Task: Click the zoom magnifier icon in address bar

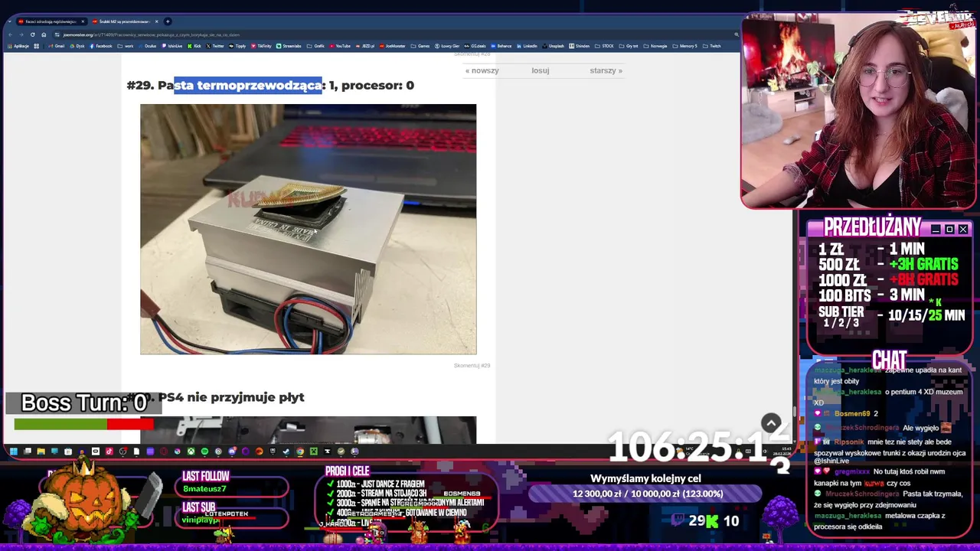Action: 737,34
